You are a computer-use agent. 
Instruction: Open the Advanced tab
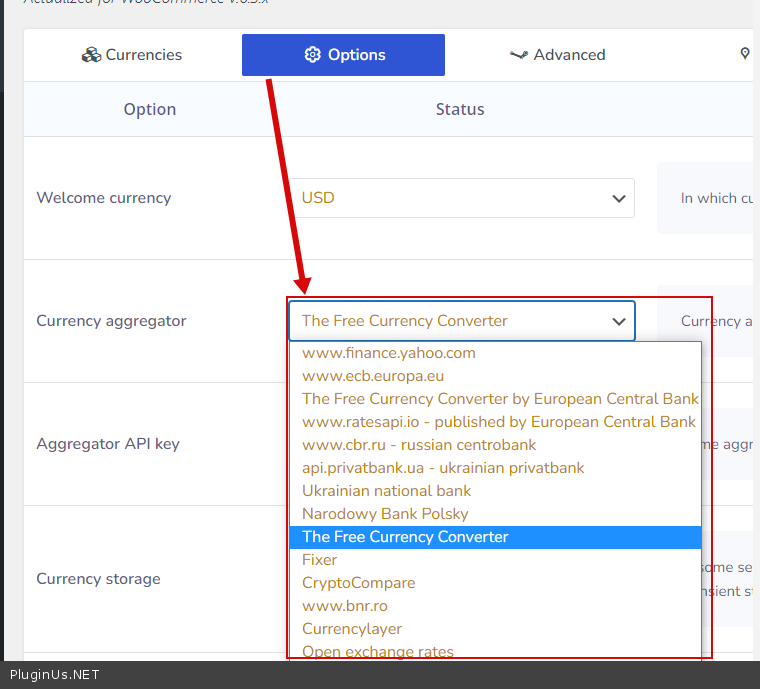(557, 55)
